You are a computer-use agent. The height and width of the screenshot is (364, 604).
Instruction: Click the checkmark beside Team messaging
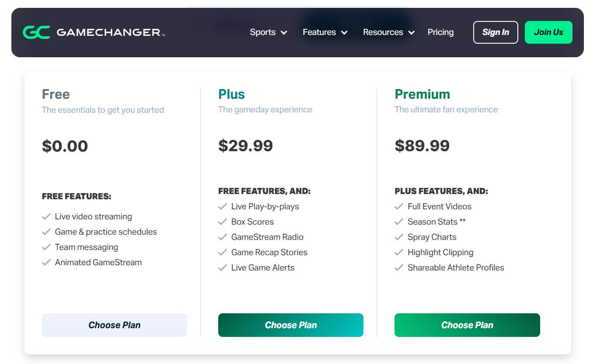(x=46, y=246)
